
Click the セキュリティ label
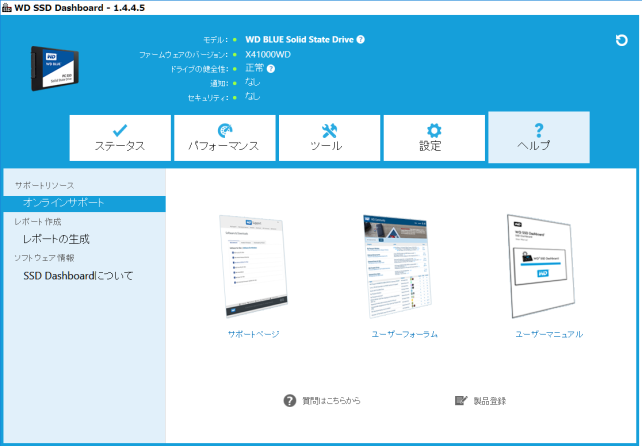[208, 98]
